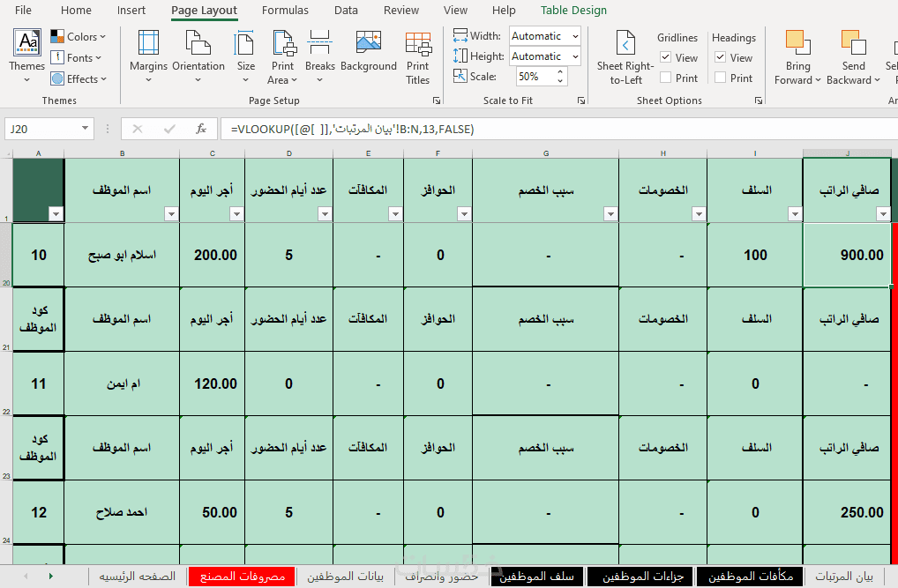Screen dimensions: 898x588
Task: Open the Print Titles icon
Action: tap(418, 43)
